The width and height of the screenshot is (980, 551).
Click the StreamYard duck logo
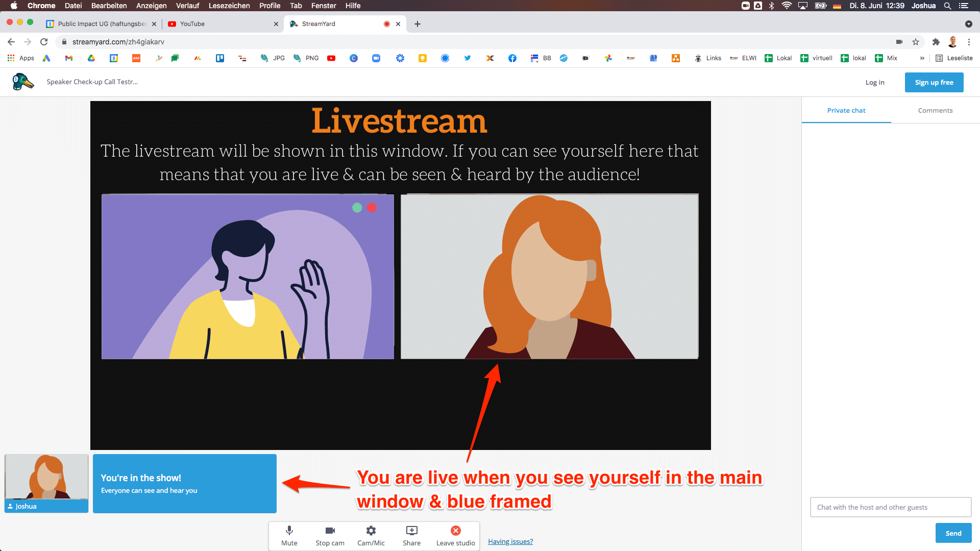tap(23, 82)
